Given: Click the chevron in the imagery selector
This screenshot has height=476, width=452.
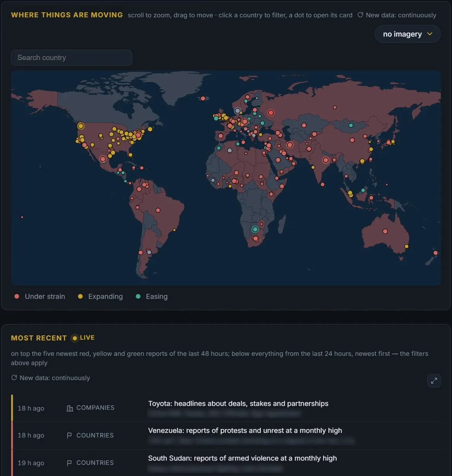Looking at the screenshot, I should coord(430,34).
